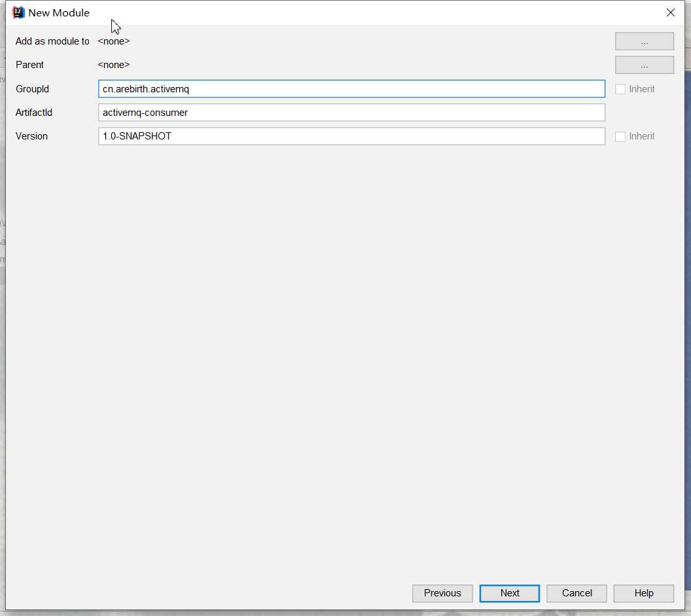
Task: Proceed with the Next button
Action: 510,593
